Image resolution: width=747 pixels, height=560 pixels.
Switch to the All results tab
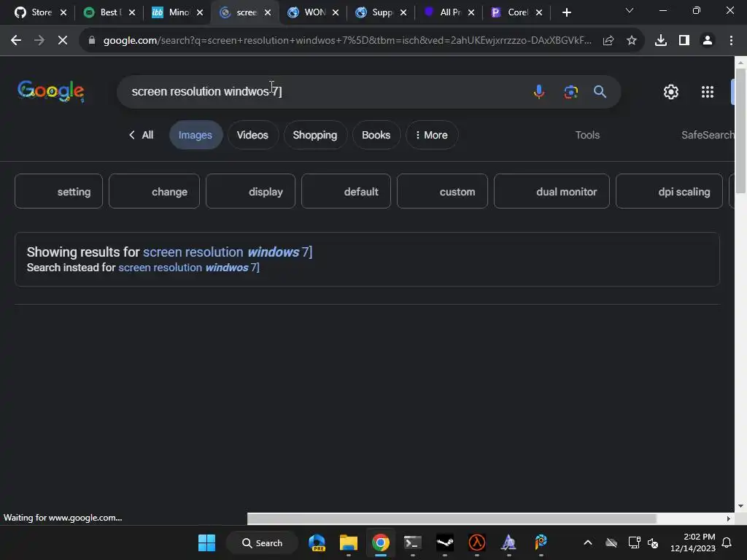coord(142,135)
